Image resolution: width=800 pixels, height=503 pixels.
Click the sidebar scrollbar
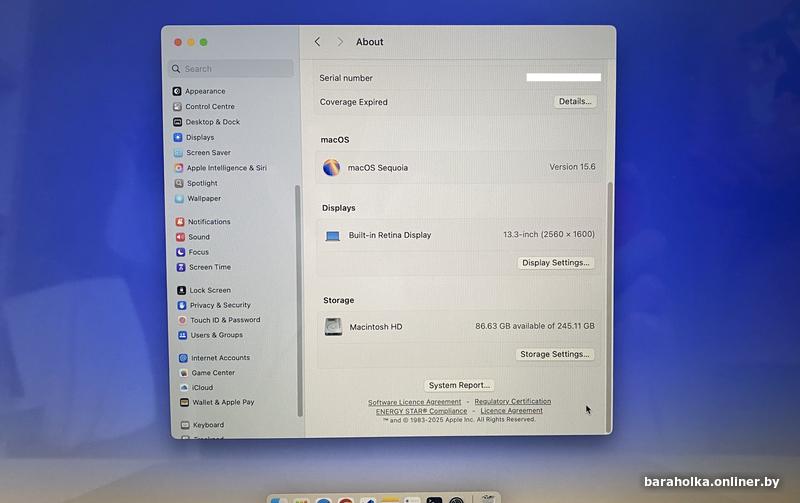click(x=298, y=301)
